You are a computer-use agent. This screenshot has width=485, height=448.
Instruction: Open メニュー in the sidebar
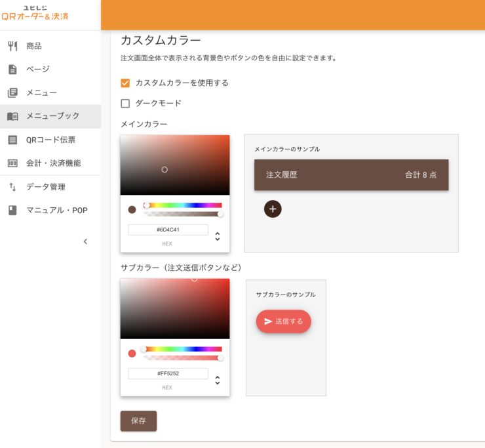click(50, 92)
